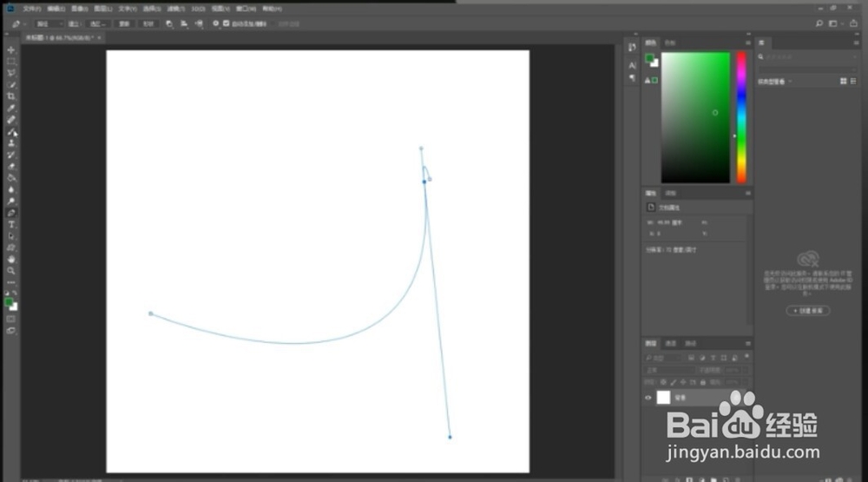The width and height of the screenshot is (868, 482).
Task: Open the 文件 File menu
Action: (x=32, y=9)
